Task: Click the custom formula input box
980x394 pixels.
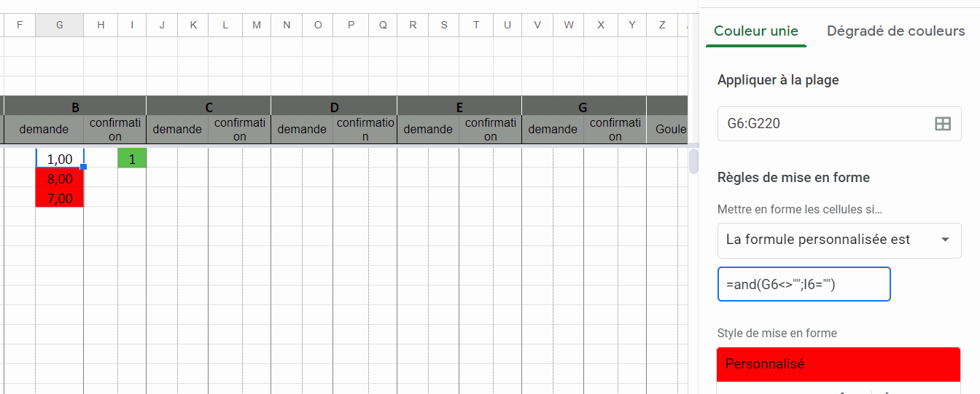Action: (804, 284)
